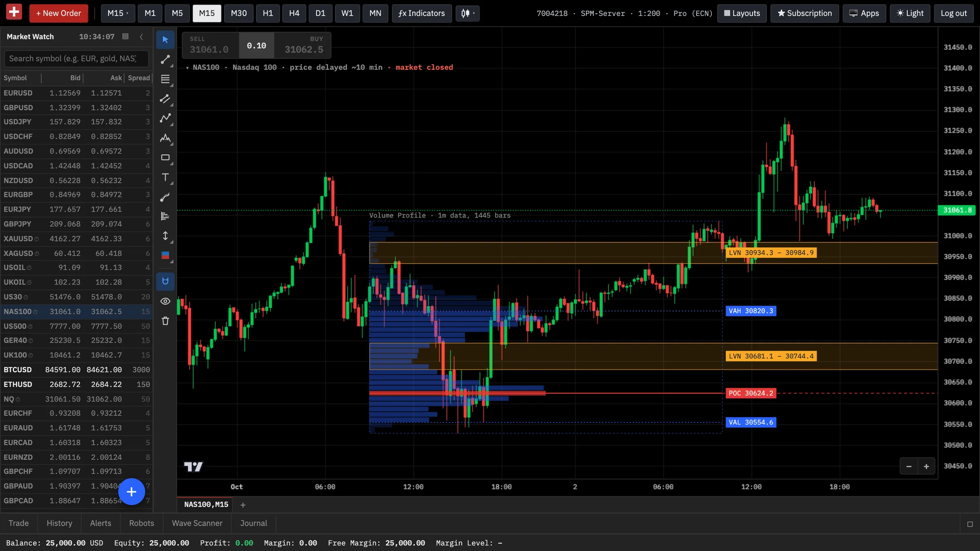Click the POC 30624.2 level label

751,393
